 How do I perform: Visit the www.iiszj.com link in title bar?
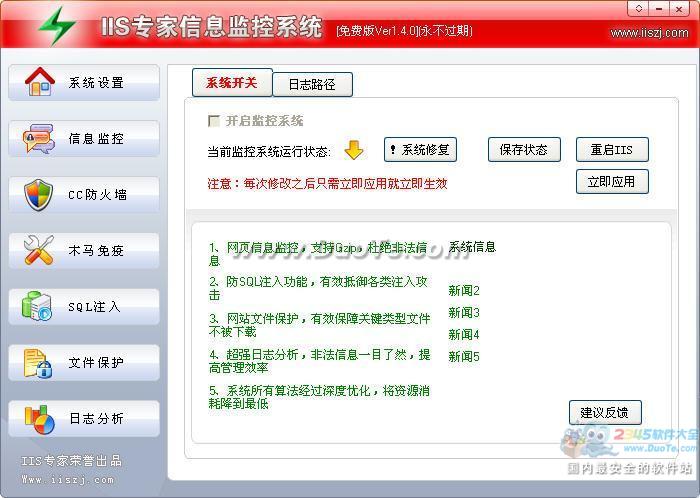pyautogui.click(x=650, y=32)
